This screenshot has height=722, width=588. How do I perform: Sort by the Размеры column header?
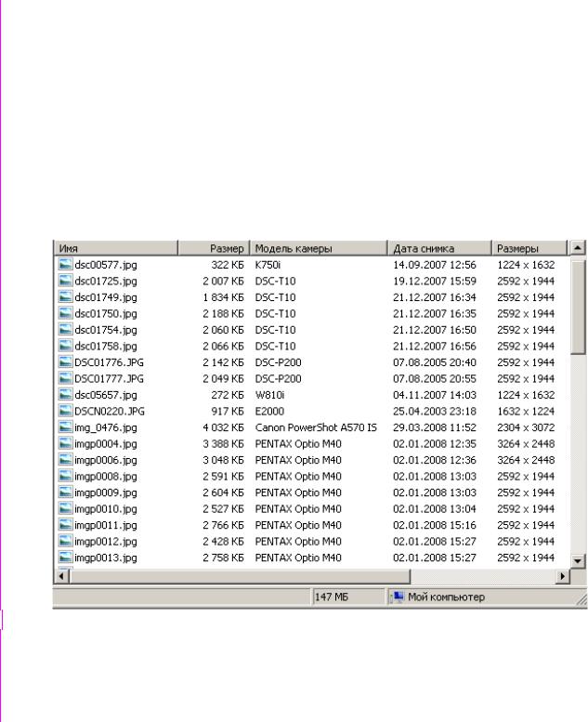[529, 248]
